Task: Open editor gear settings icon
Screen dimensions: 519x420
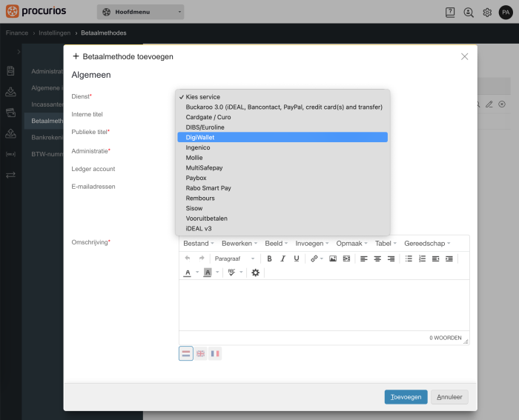Action: (255, 273)
